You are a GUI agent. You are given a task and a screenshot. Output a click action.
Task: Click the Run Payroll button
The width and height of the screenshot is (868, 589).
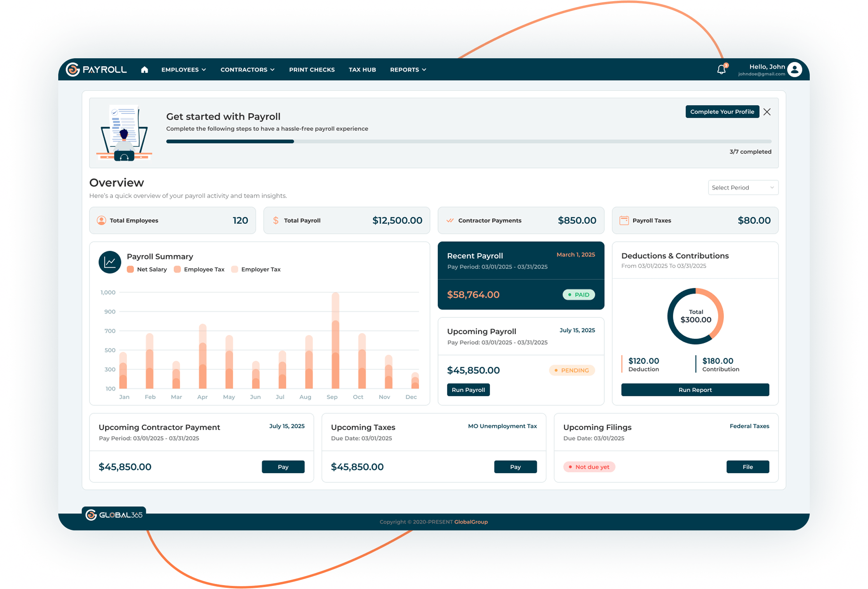[468, 390]
